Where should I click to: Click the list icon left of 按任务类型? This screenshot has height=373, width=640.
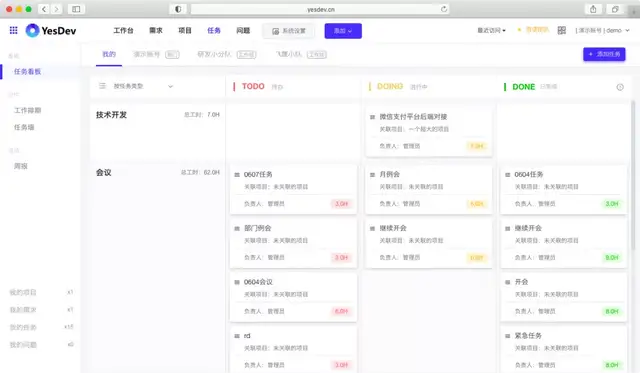102,86
